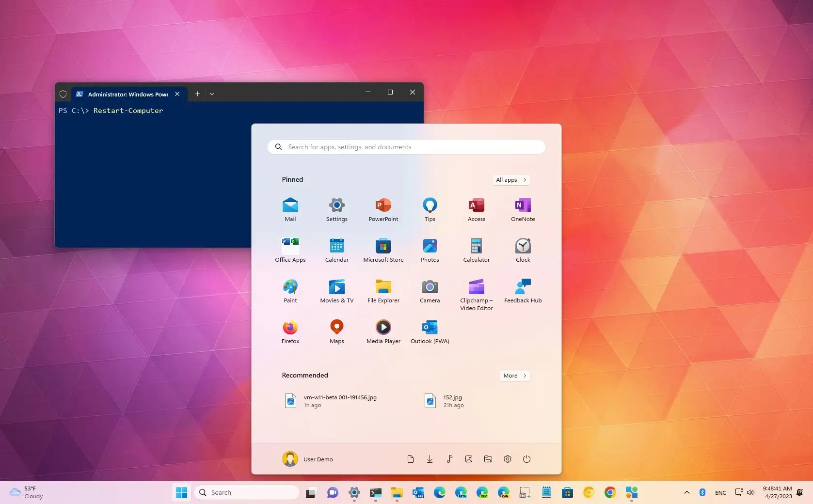Click the All apps button
813x504 pixels.
pyautogui.click(x=511, y=180)
